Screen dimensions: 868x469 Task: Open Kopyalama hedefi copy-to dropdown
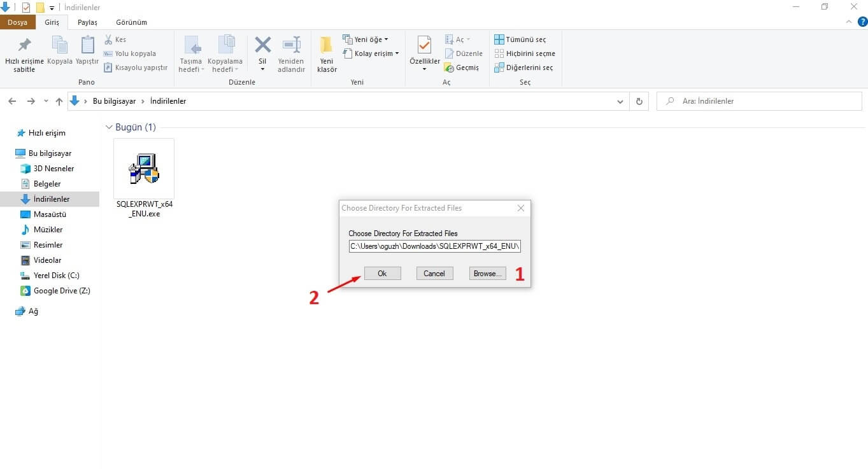coord(225,53)
